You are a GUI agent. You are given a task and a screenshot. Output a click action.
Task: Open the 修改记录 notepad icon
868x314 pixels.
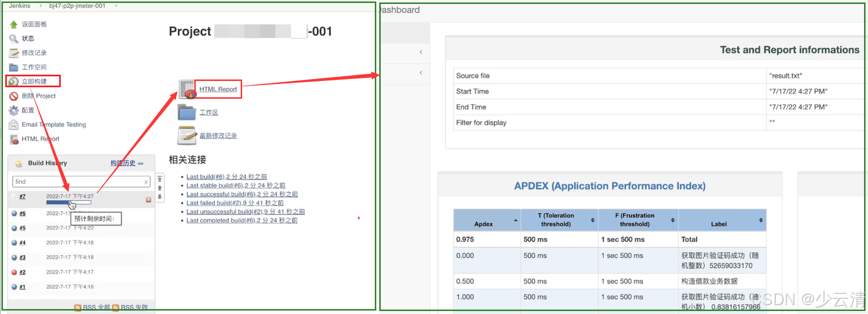(14, 53)
